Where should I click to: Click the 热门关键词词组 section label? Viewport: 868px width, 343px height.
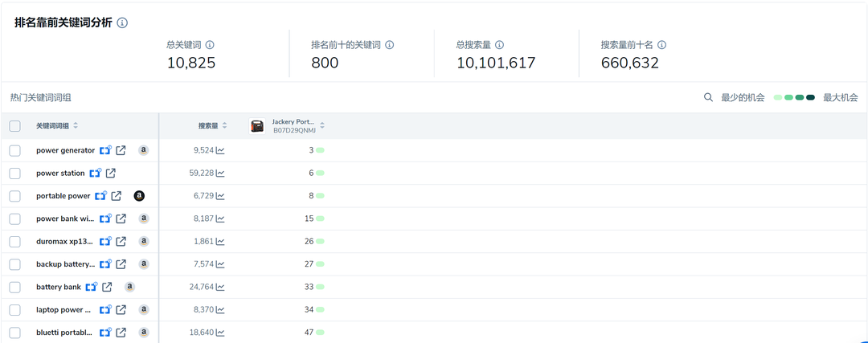click(40, 98)
